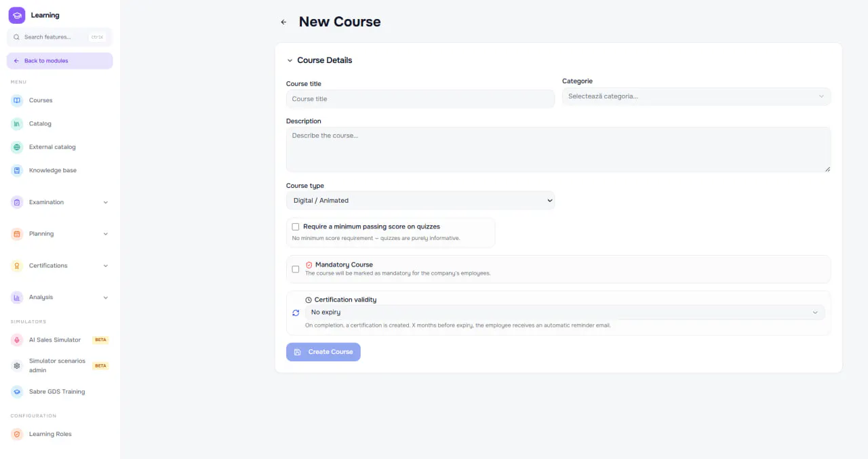The height and width of the screenshot is (459, 868).
Task: Click Back to modules button
Action: 60,61
